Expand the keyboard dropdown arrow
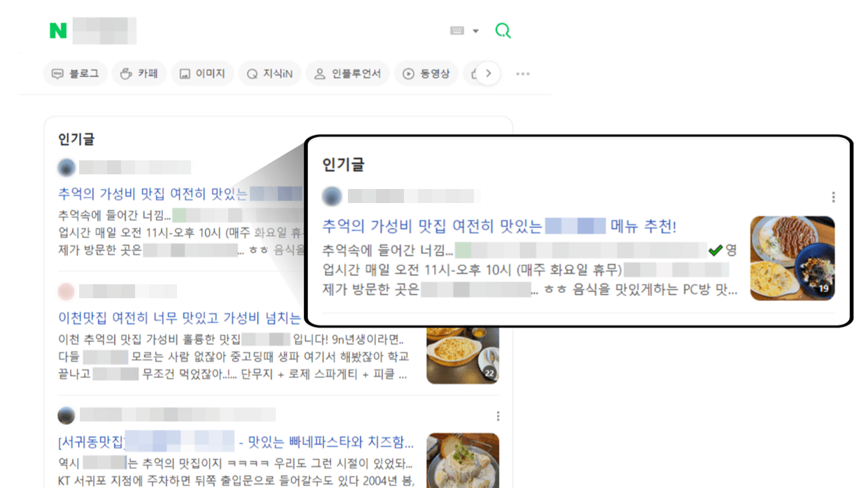The image size is (868, 488). coord(476,31)
